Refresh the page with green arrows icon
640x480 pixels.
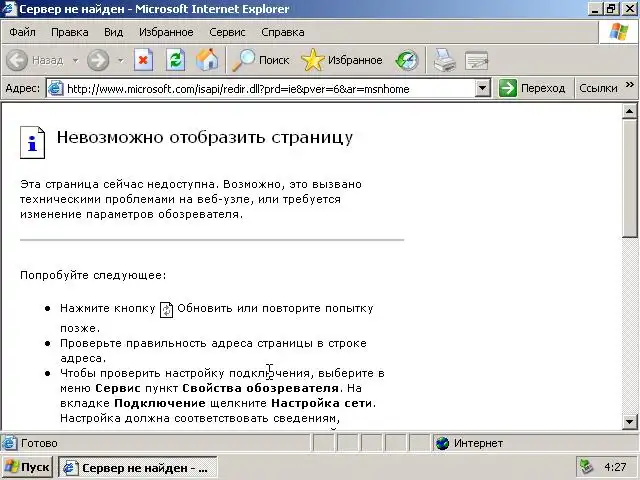point(176,60)
